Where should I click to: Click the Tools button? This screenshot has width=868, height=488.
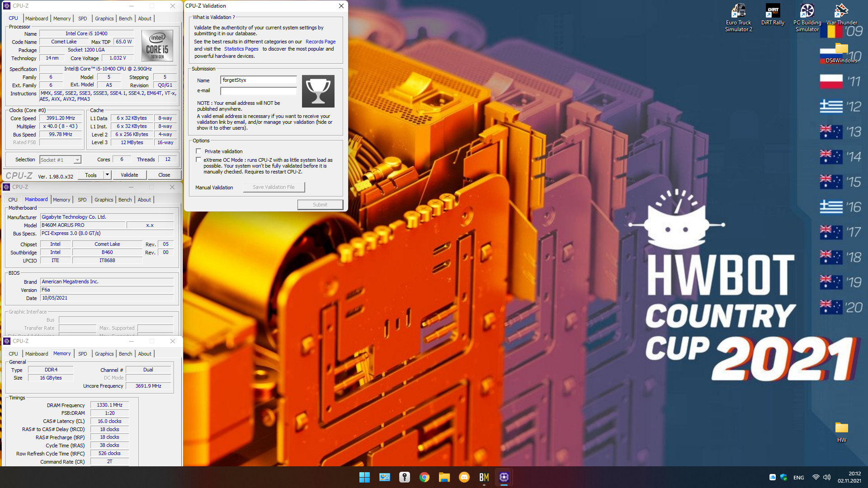(x=91, y=175)
